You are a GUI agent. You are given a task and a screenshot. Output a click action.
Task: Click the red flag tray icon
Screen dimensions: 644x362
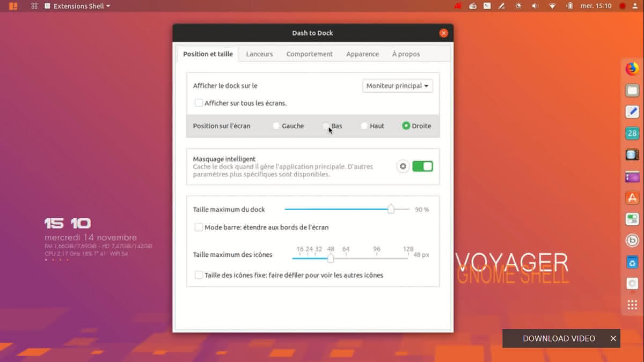(x=458, y=6)
